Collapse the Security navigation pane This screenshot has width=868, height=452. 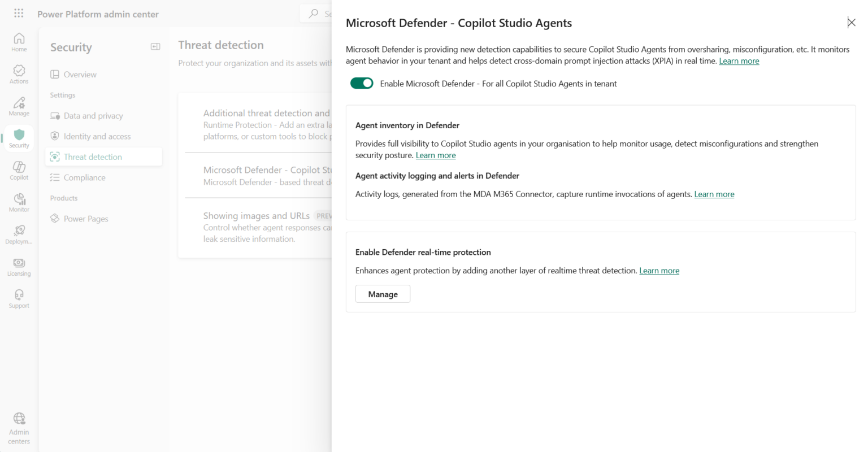tap(155, 47)
